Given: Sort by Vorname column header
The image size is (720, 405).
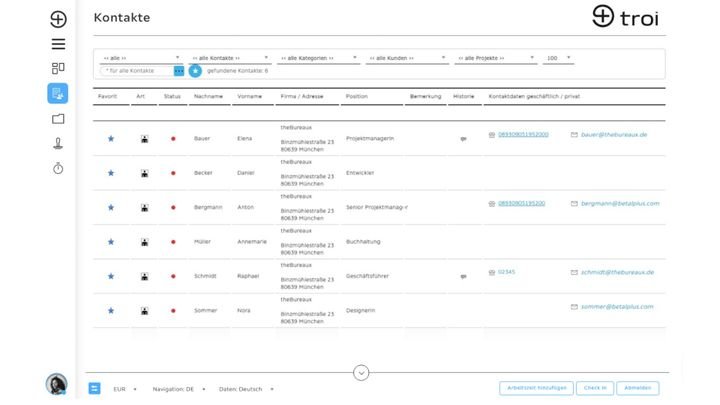Looking at the screenshot, I should [249, 96].
